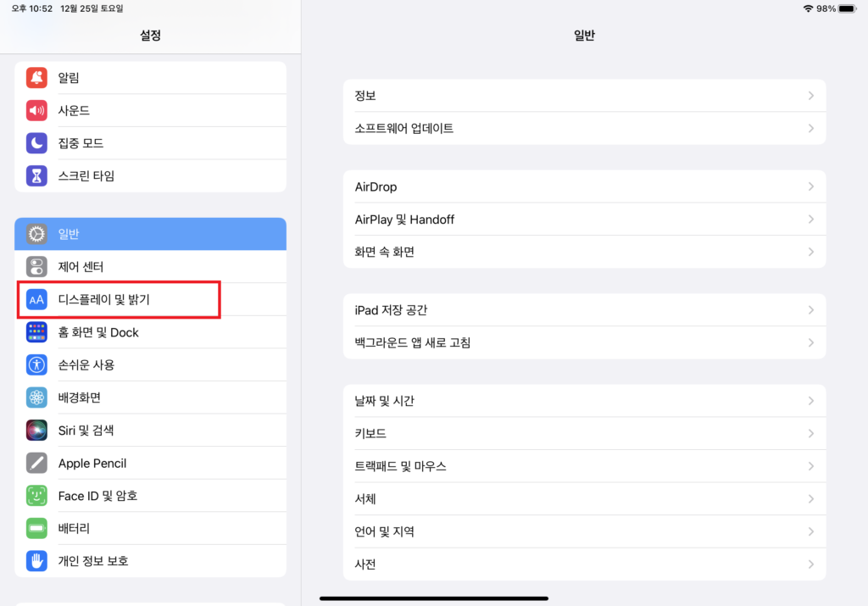Open the 백그라운드 앱 새로 고침 chevron

811,342
